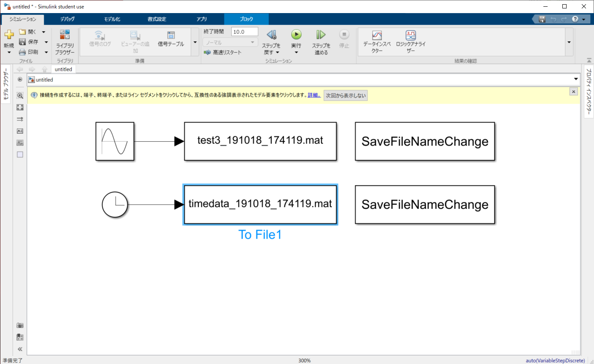Switch to the モデル化 tab

point(112,19)
